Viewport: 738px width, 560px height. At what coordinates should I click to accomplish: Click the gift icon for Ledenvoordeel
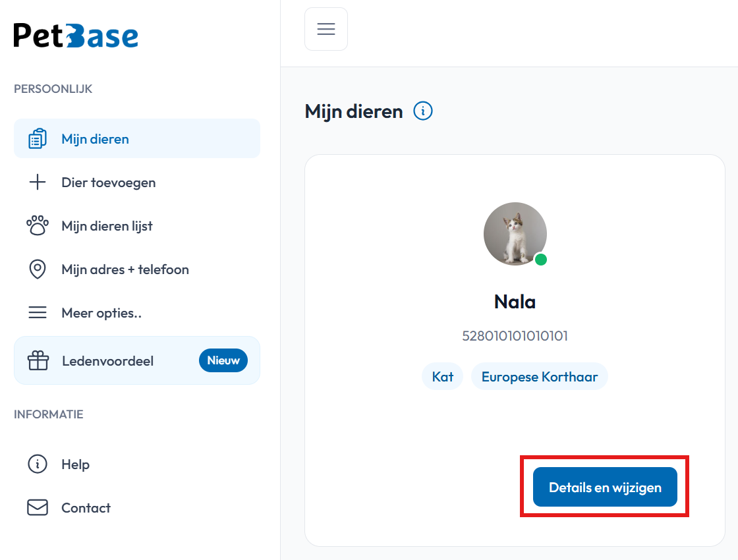click(x=38, y=361)
